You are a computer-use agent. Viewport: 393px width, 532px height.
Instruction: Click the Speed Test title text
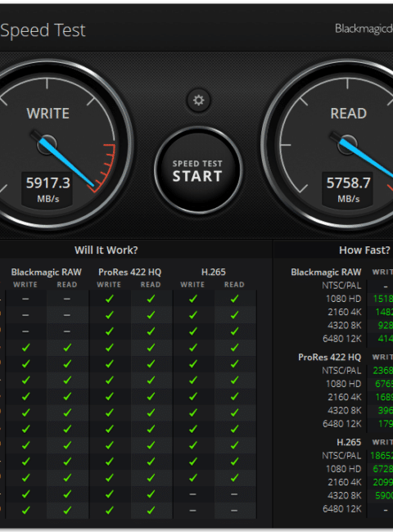tap(43, 31)
